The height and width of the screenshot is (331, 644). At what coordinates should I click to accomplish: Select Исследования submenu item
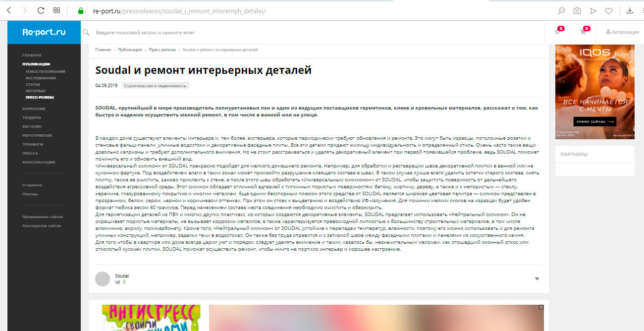(41, 78)
